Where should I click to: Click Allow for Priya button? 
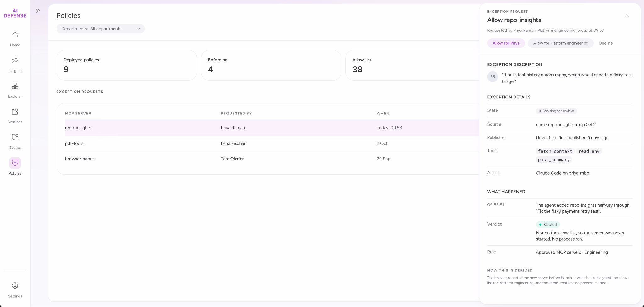(506, 43)
